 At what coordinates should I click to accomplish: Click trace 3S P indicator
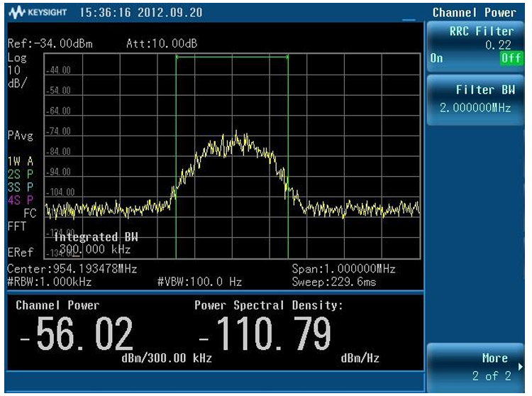(21, 187)
